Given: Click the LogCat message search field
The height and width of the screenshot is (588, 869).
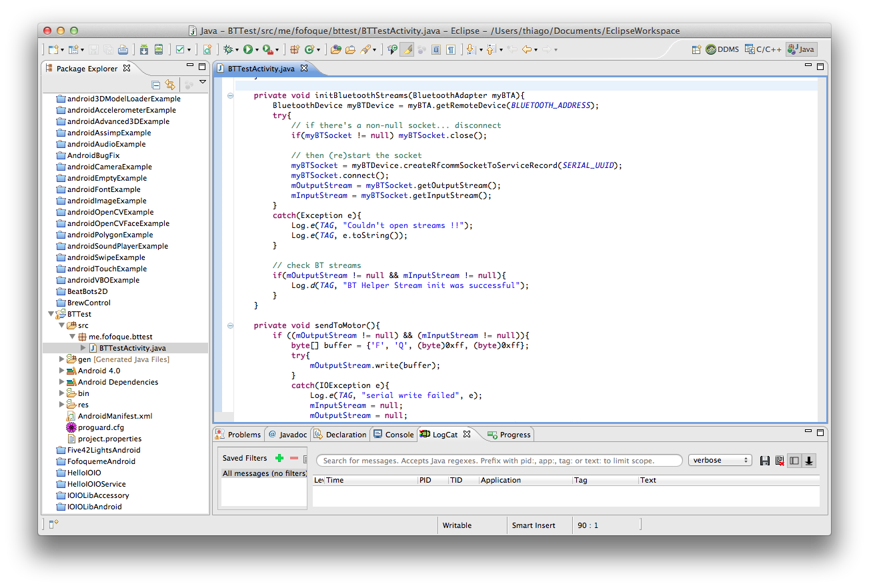Looking at the screenshot, I should point(499,461).
